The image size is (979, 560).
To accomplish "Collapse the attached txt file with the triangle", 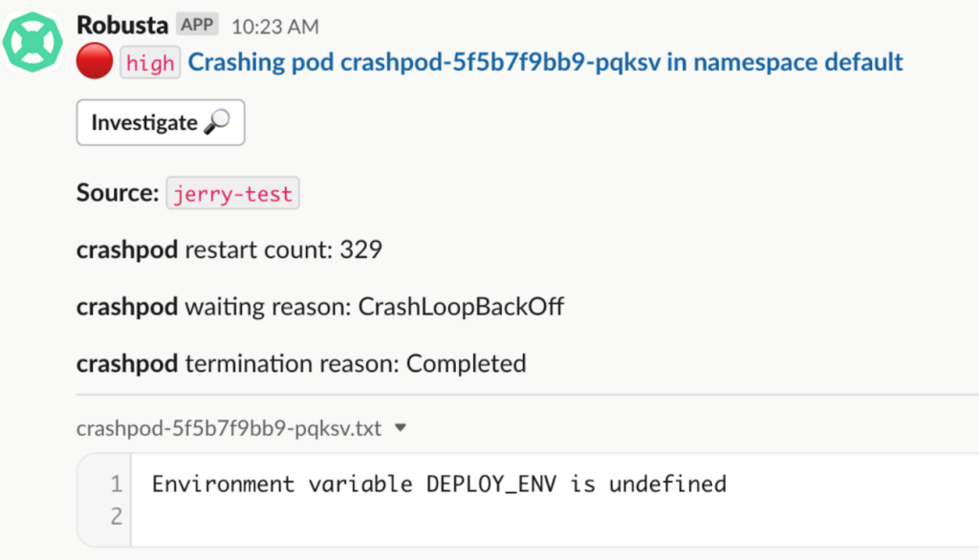I will click(x=401, y=428).
